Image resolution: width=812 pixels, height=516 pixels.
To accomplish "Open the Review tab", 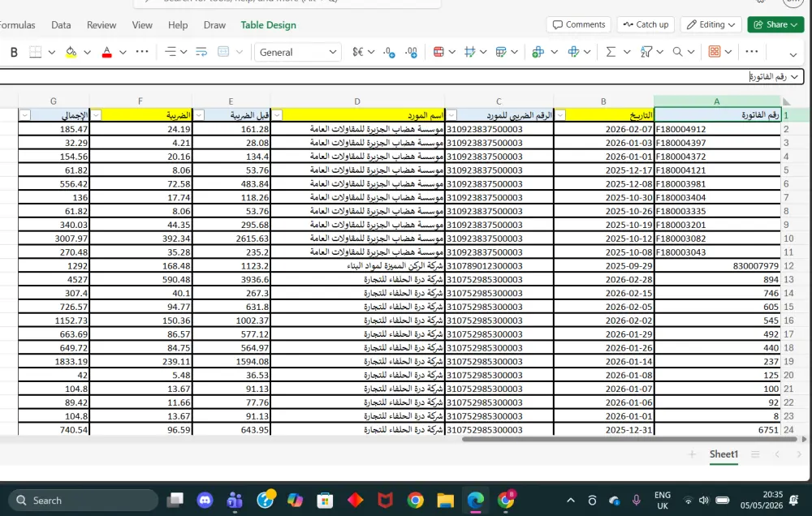I will (101, 25).
